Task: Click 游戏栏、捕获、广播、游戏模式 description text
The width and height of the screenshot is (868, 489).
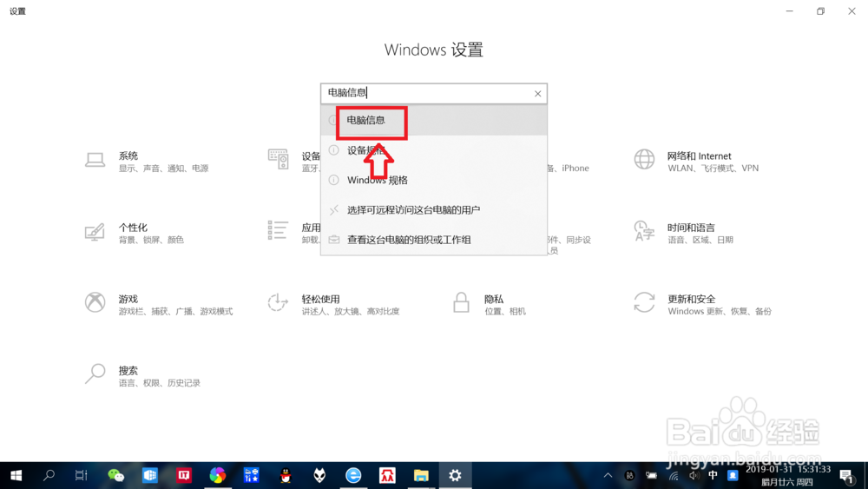Action: 175,311
